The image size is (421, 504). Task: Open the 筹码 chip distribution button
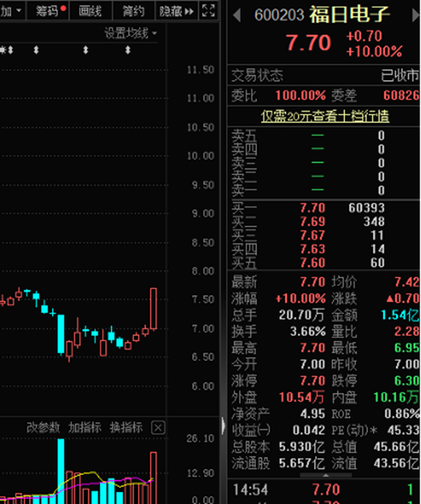click(x=48, y=11)
